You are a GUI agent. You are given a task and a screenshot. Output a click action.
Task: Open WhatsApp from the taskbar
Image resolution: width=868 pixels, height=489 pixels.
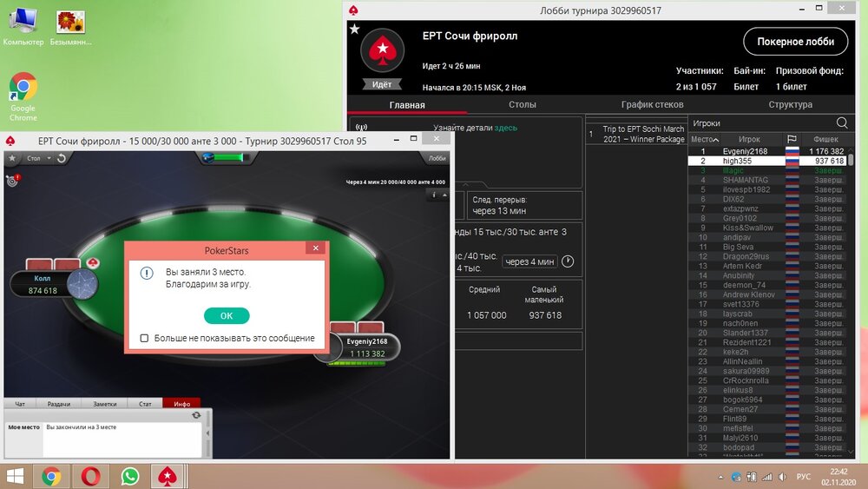click(130, 476)
